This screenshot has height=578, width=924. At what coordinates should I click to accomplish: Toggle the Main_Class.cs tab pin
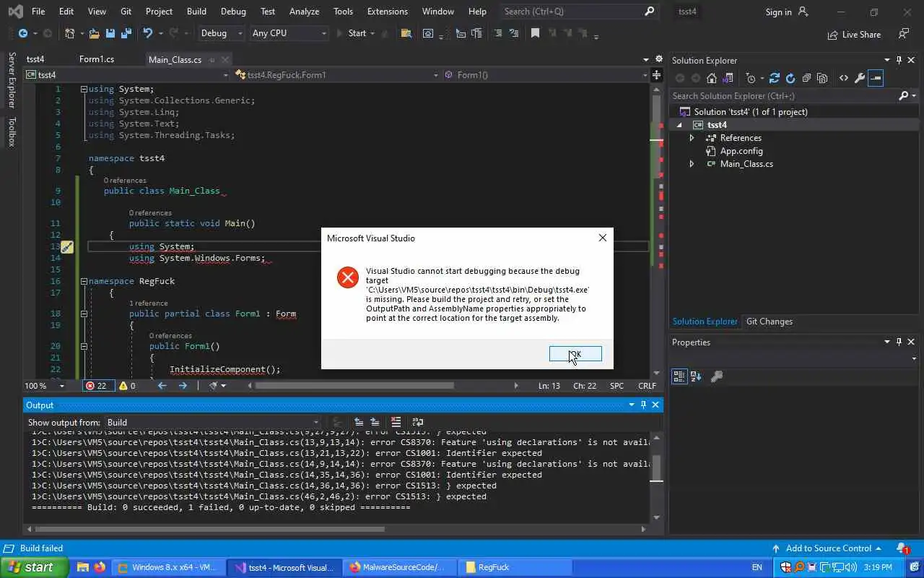tap(213, 60)
